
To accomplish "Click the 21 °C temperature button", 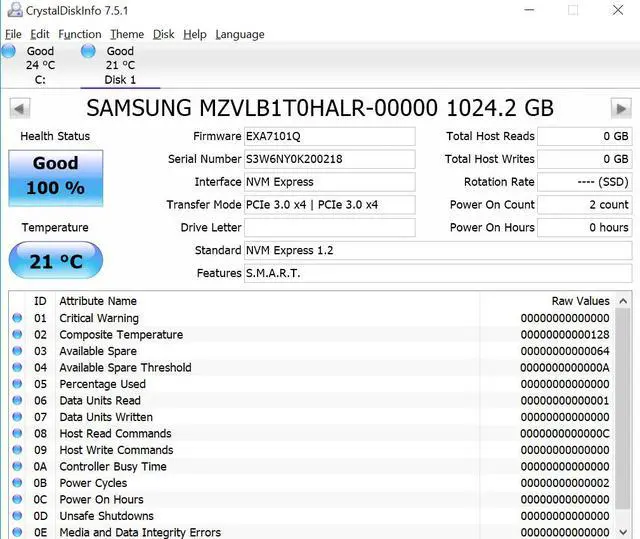I will click(x=55, y=262).
